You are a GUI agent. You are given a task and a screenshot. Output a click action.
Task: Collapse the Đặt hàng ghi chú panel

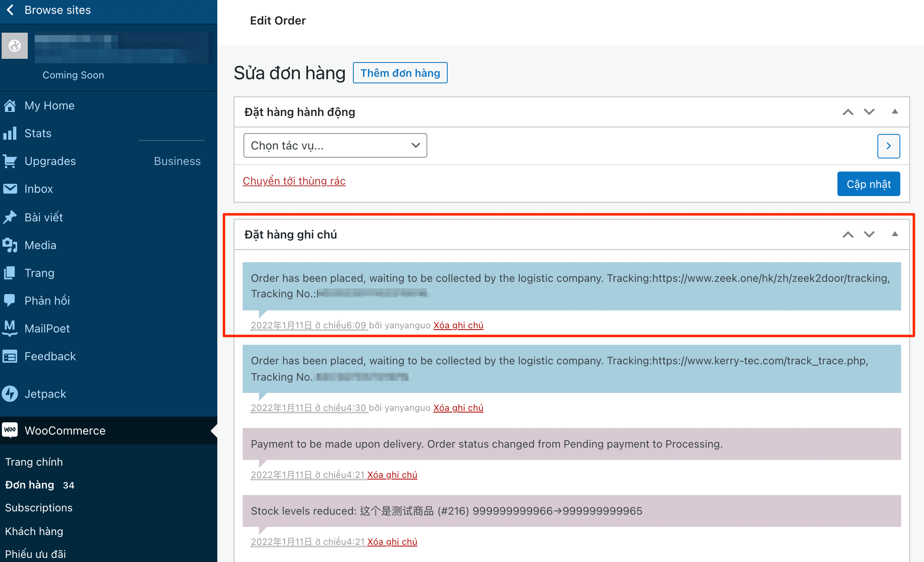[895, 234]
